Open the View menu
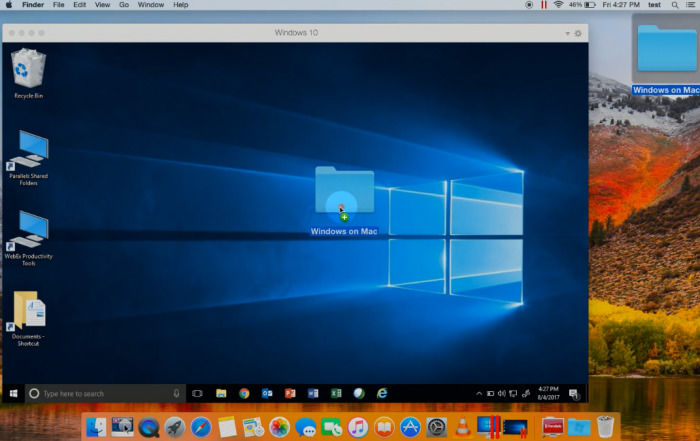The width and height of the screenshot is (700, 441). click(102, 5)
